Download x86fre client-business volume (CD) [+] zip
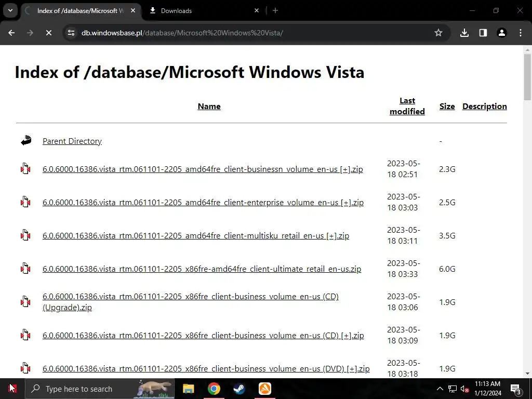The image size is (532, 399). pyautogui.click(x=203, y=335)
